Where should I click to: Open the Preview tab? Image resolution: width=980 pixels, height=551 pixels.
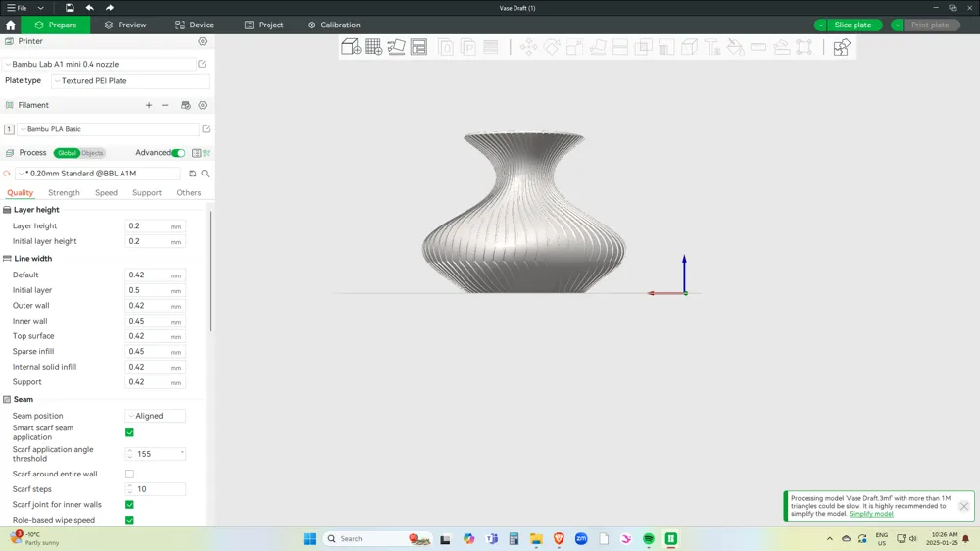coord(125,25)
